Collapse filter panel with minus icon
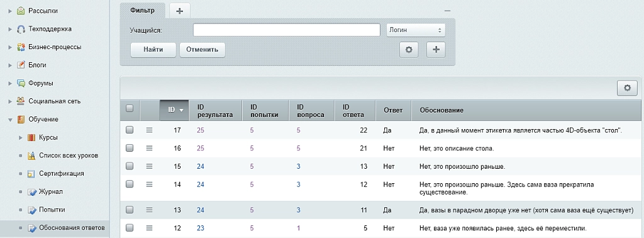The image size is (644, 238). click(x=448, y=11)
